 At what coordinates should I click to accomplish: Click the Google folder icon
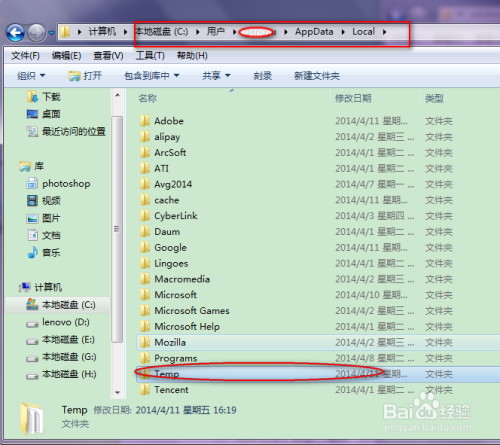[x=145, y=247]
